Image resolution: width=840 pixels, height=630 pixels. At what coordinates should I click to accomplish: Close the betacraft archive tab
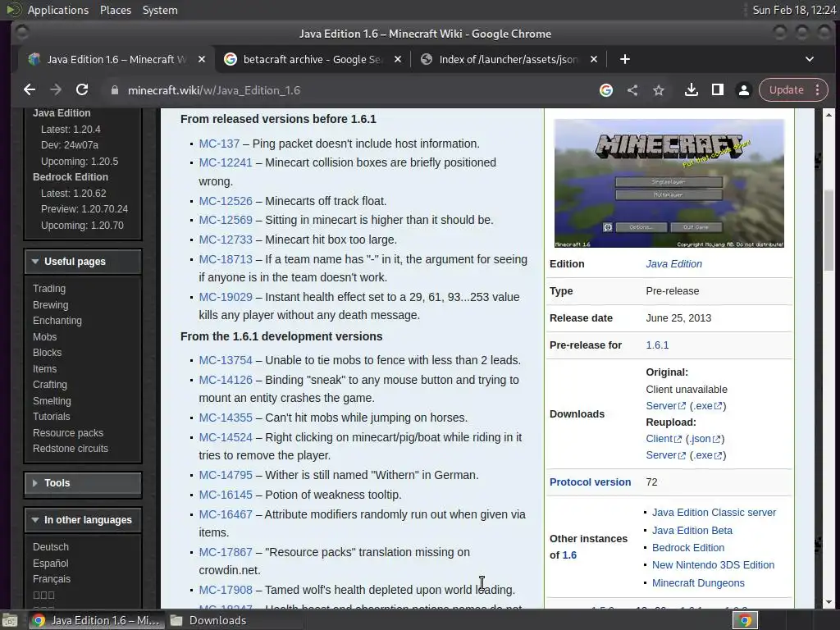point(398,59)
